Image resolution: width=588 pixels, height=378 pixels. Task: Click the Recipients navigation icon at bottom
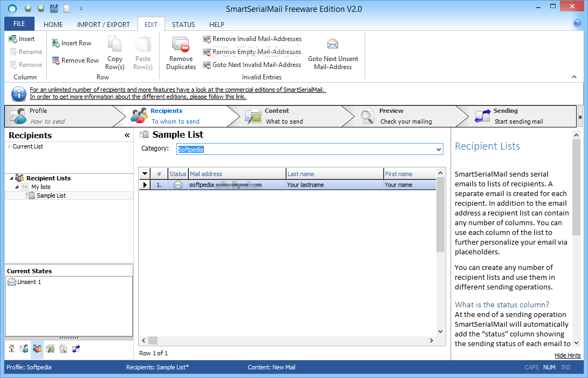[x=37, y=349]
